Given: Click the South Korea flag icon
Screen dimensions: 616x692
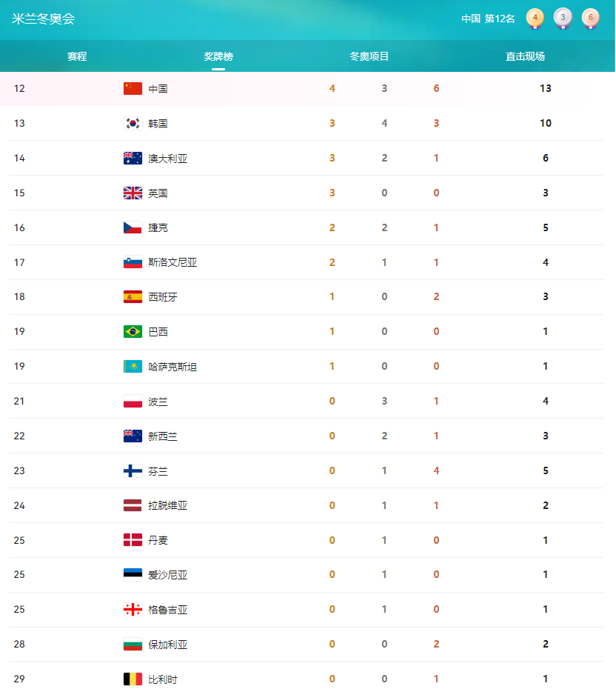Looking at the screenshot, I should tap(133, 124).
